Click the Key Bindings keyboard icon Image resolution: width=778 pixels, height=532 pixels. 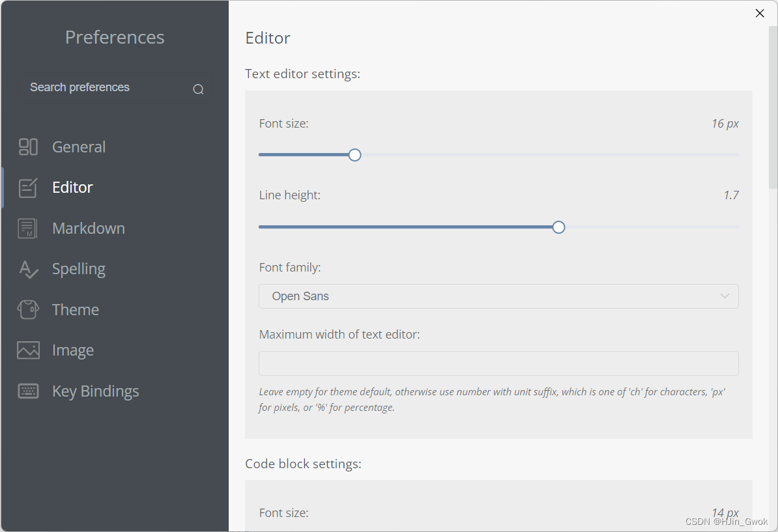[28, 391]
